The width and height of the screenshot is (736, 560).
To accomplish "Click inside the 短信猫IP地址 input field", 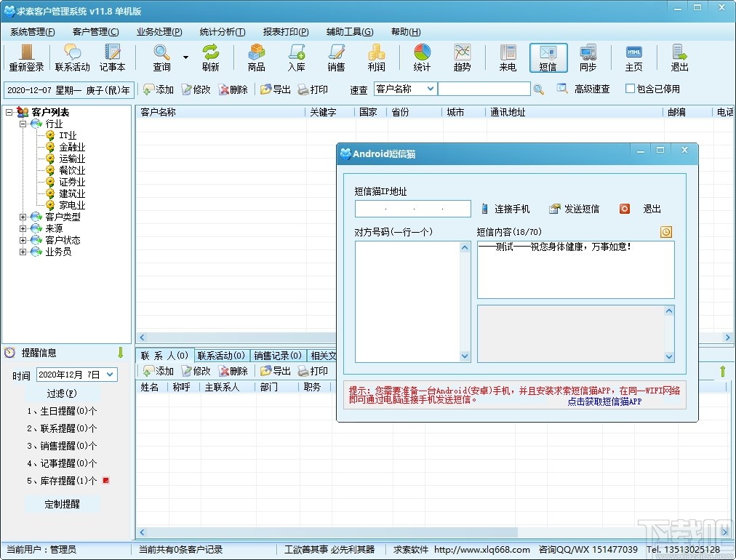I will pyautogui.click(x=411, y=209).
